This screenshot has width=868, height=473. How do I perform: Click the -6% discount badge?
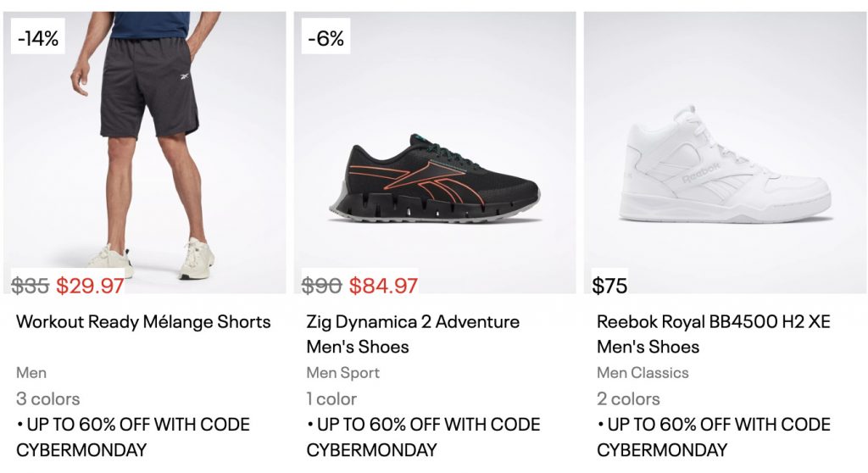[325, 39]
